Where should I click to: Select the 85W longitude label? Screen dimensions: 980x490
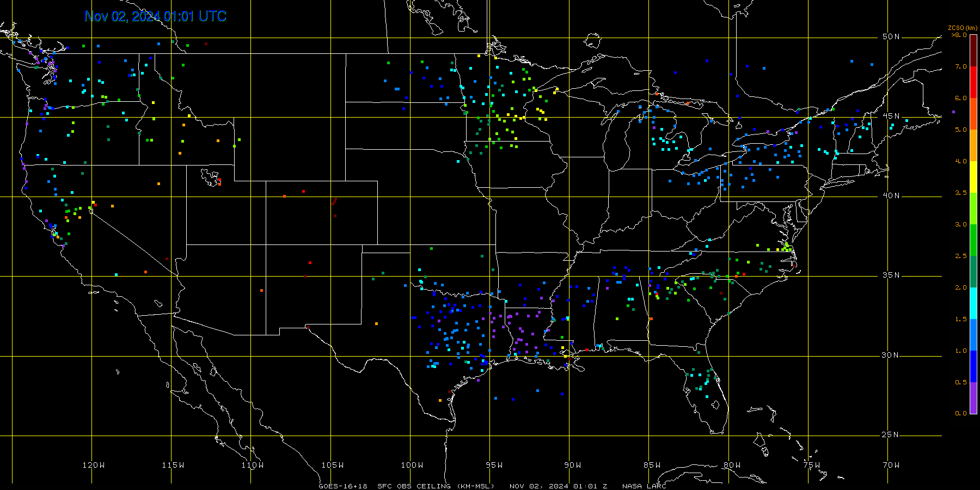coord(652,465)
